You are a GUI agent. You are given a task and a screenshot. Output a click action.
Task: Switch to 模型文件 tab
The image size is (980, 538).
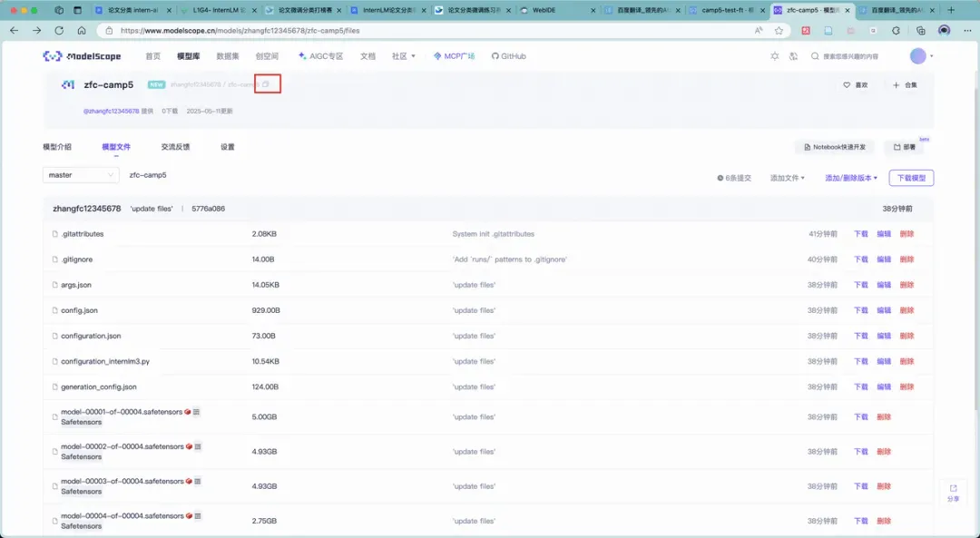pyautogui.click(x=116, y=147)
